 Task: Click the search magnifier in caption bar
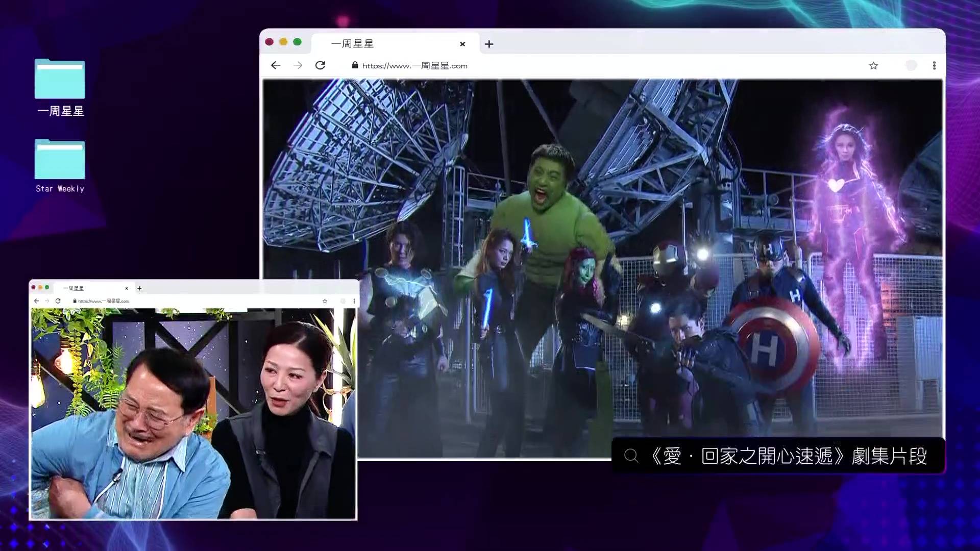coord(631,456)
